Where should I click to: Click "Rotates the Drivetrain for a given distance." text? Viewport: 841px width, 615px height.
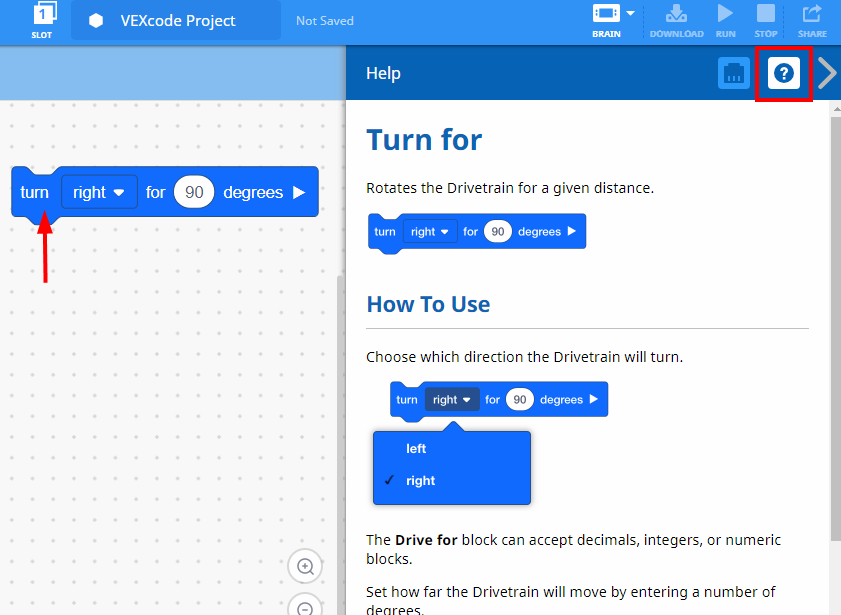[510, 188]
